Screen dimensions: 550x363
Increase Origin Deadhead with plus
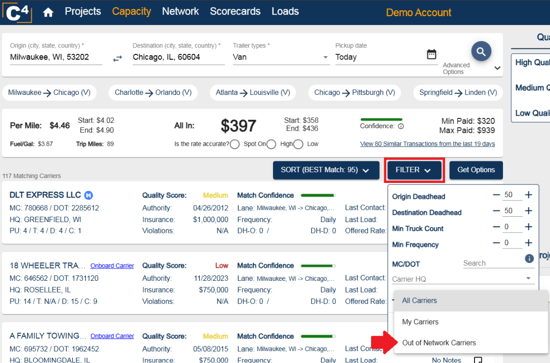pyautogui.click(x=529, y=195)
